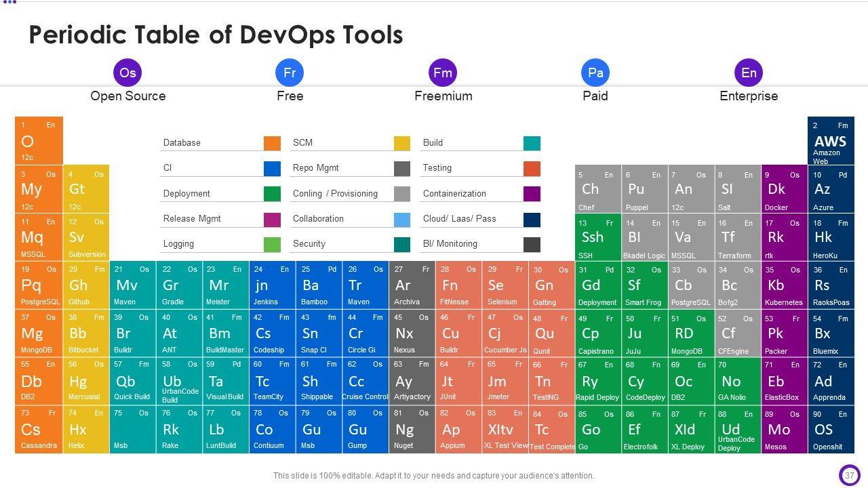Click the Se Selenium tile
The height and width of the screenshot is (488, 868).
[505, 285]
